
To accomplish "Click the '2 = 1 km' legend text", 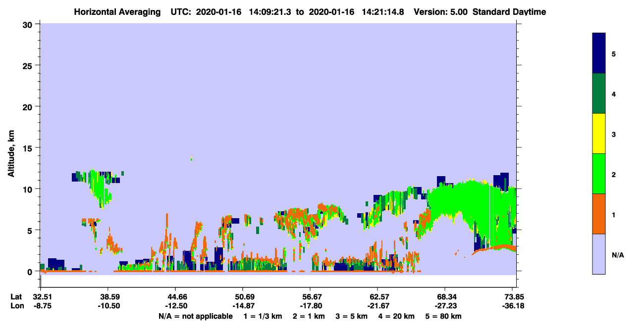I will [x=309, y=316].
